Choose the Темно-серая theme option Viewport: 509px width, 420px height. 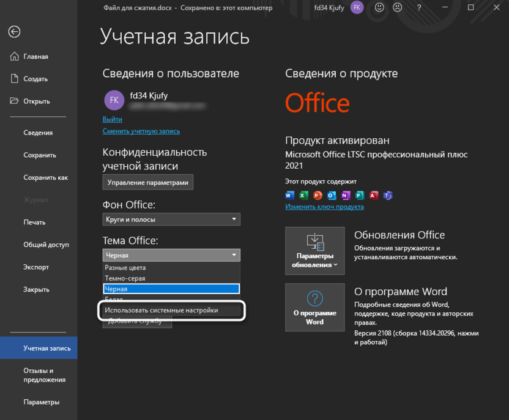(x=171, y=278)
